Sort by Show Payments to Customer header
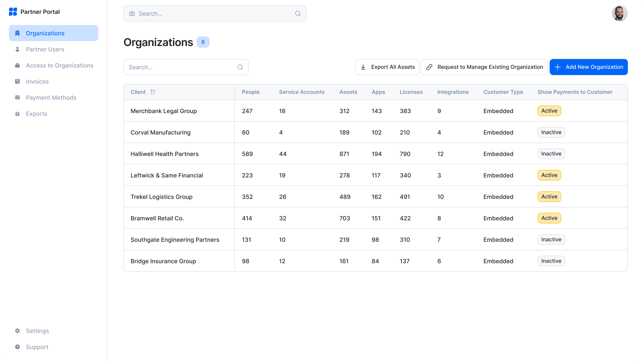This screenshot has height=362, width=644. [575, 92]
